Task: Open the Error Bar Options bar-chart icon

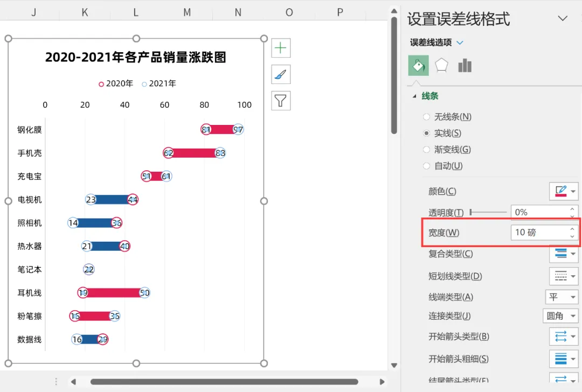Action: (x=465, y=66)
